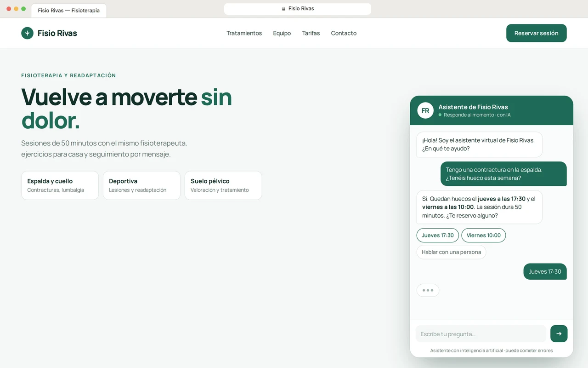Open the Tarifas page
The image size is (588, 368).
click(311, 33)
